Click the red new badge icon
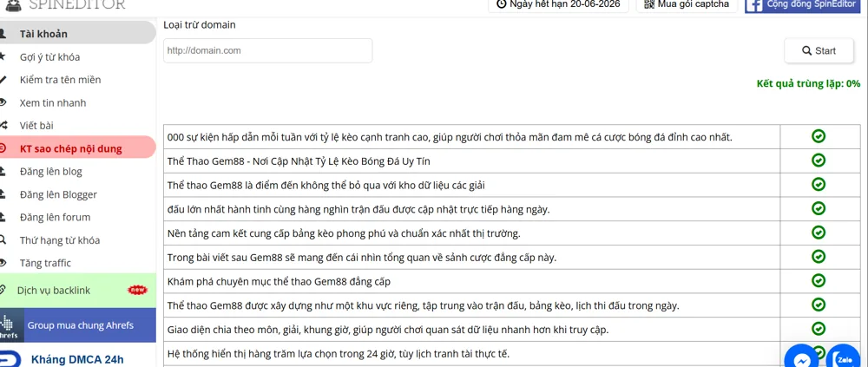Viewport: 868px width, 367px height. (137, 290)
